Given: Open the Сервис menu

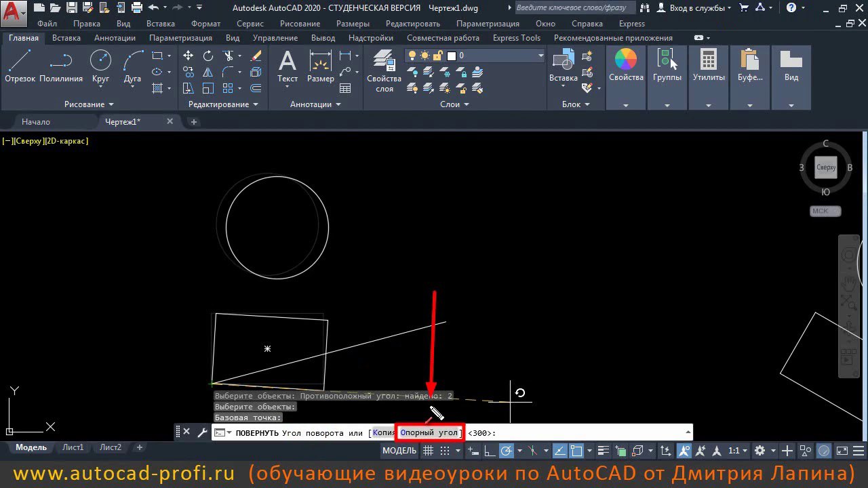Looking at the screenshot, I should click(x=251, y=24).
